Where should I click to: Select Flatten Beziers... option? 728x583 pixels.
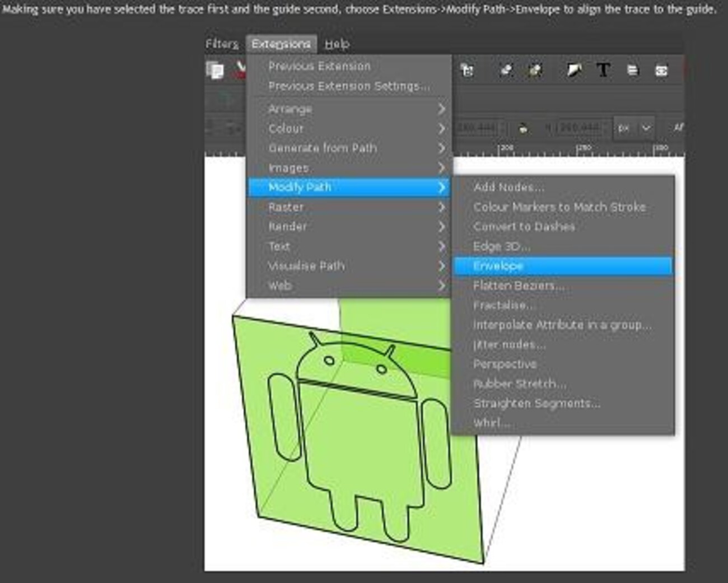[x=563, y=285]
